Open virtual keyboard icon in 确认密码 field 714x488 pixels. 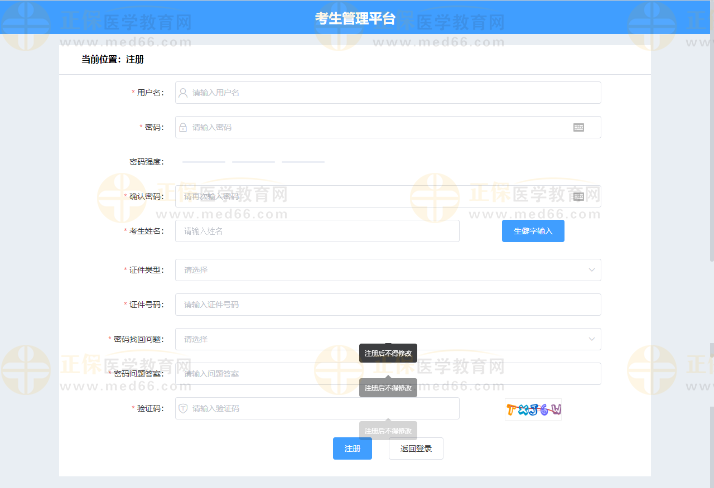click(578, 196)
